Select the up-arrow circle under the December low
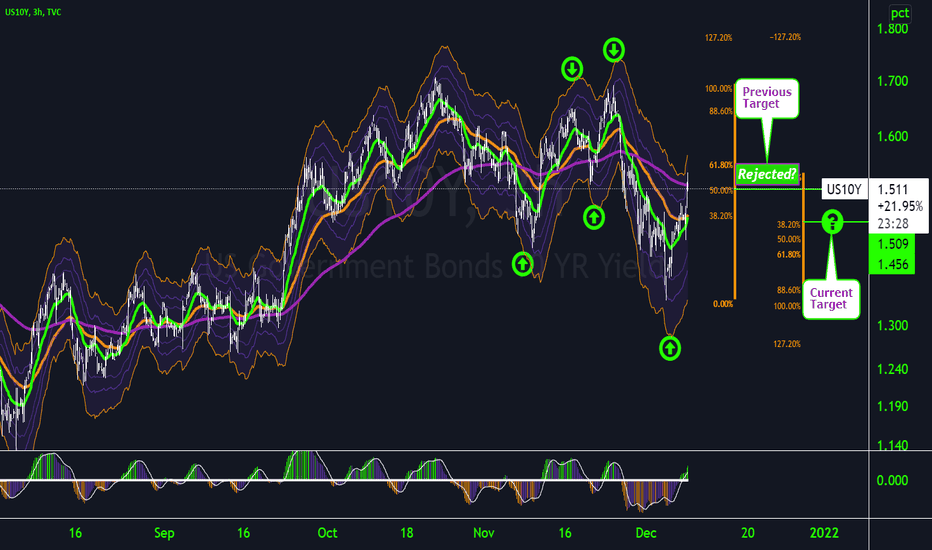 coord(670,348)
